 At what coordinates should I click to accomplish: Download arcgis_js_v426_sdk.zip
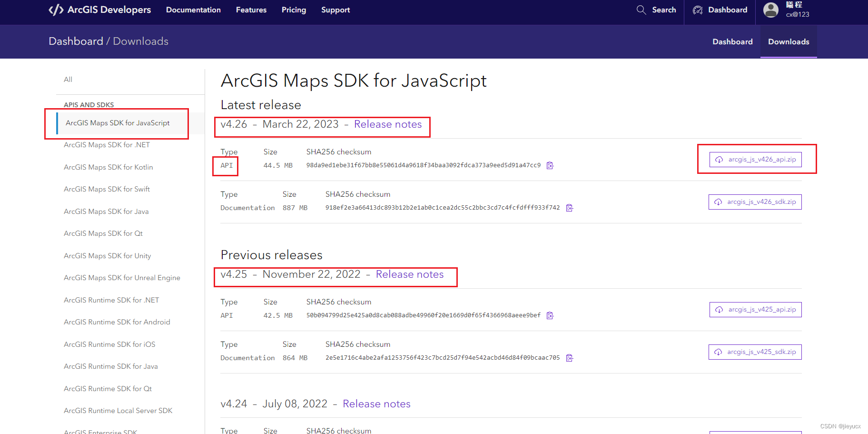(755, 202)
